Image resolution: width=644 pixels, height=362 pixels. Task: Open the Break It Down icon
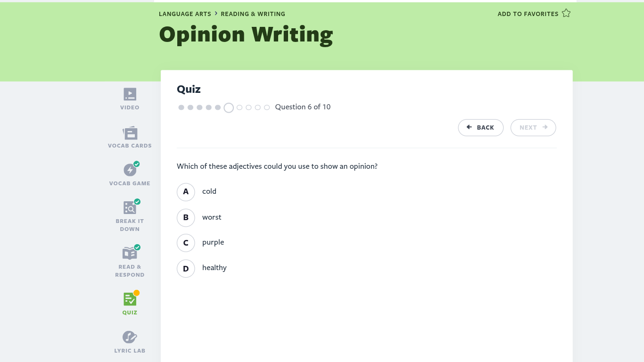tap(130, 208)
